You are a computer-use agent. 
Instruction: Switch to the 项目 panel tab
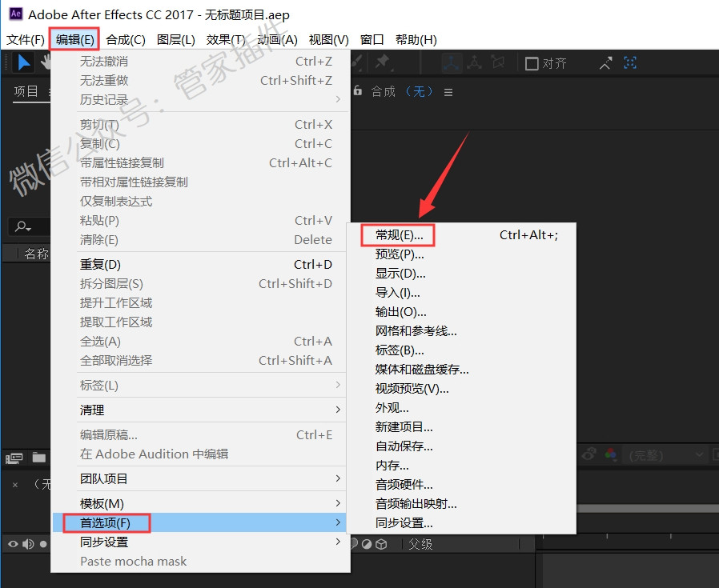coord(26,91)
